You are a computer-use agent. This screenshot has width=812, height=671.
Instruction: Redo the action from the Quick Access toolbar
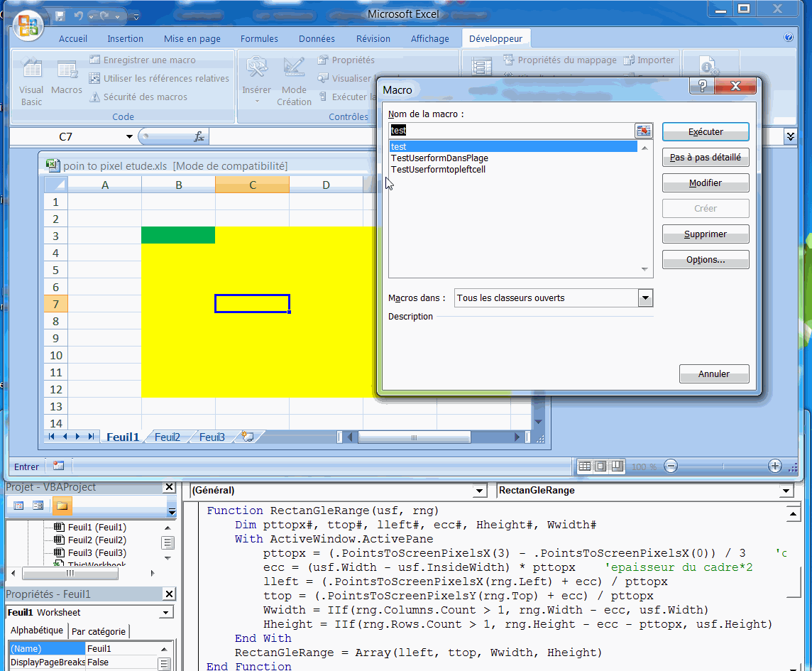point(105,16)
